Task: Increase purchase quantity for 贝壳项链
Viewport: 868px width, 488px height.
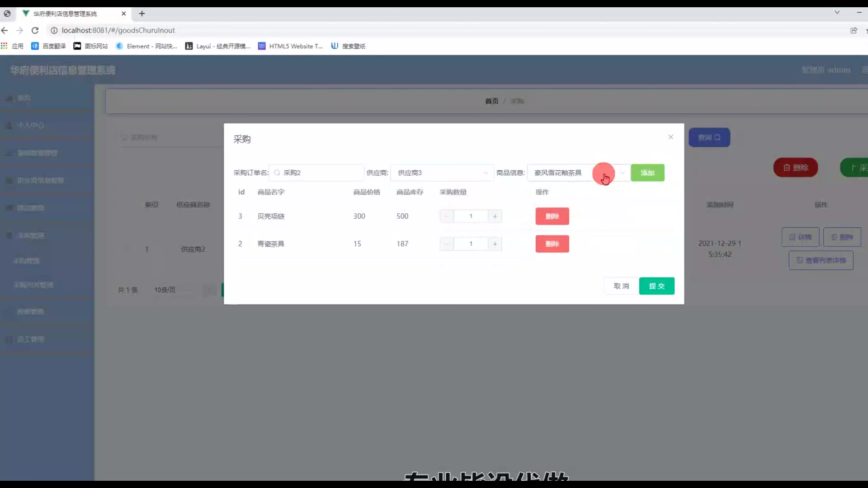Action: tap(495, 216)
